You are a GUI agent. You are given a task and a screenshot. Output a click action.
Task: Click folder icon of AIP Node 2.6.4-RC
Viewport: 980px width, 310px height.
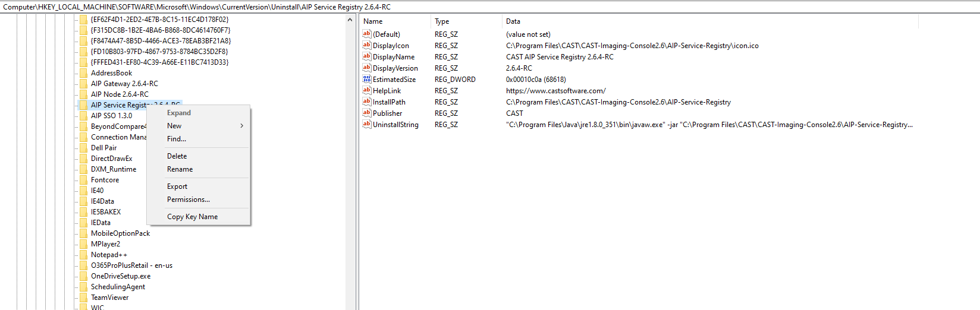pos(83,94)
